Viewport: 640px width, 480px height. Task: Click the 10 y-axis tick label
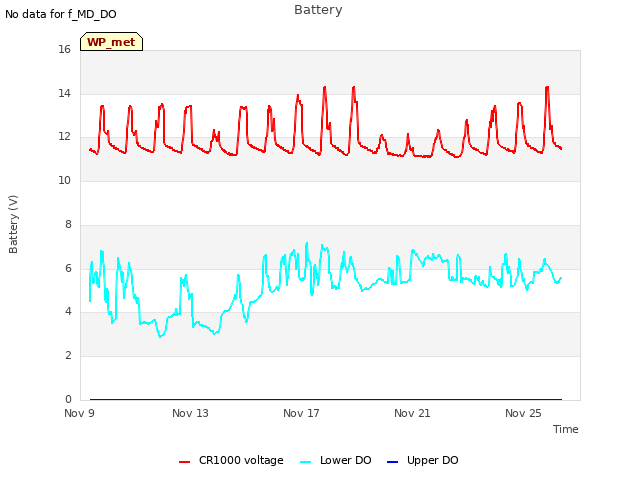tap(64, 180)
